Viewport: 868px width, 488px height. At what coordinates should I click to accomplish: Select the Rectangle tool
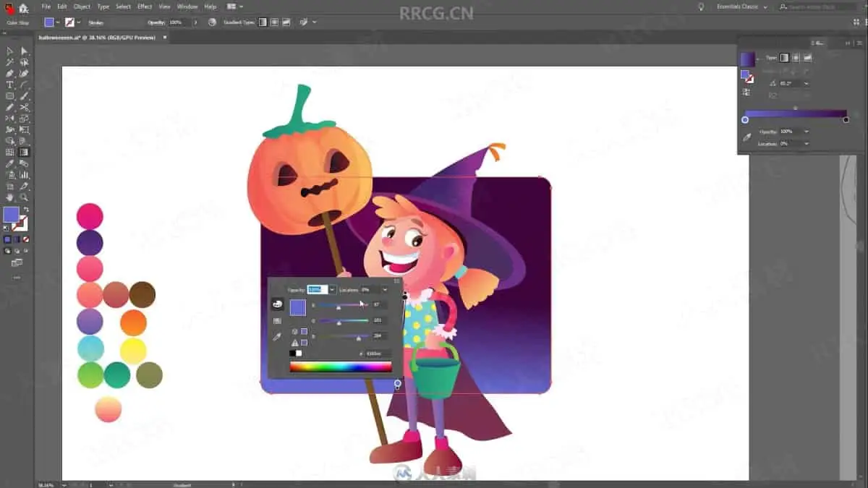(10, 96)
